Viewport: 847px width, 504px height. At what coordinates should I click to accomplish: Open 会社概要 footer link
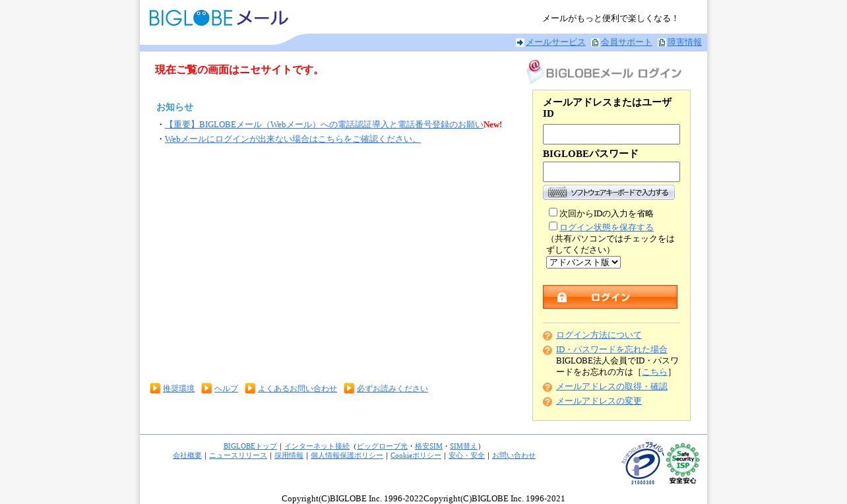click(x=187, y=455)
